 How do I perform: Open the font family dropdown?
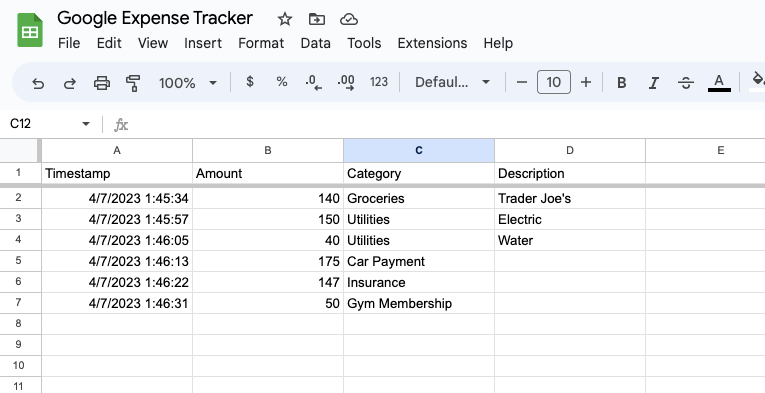[452, 82]
